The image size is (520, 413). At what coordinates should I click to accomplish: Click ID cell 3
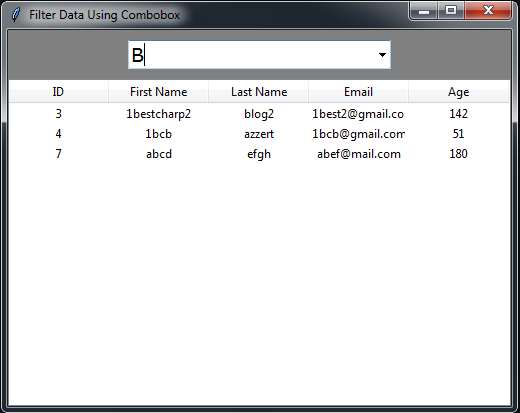click(x=58, y=114)
